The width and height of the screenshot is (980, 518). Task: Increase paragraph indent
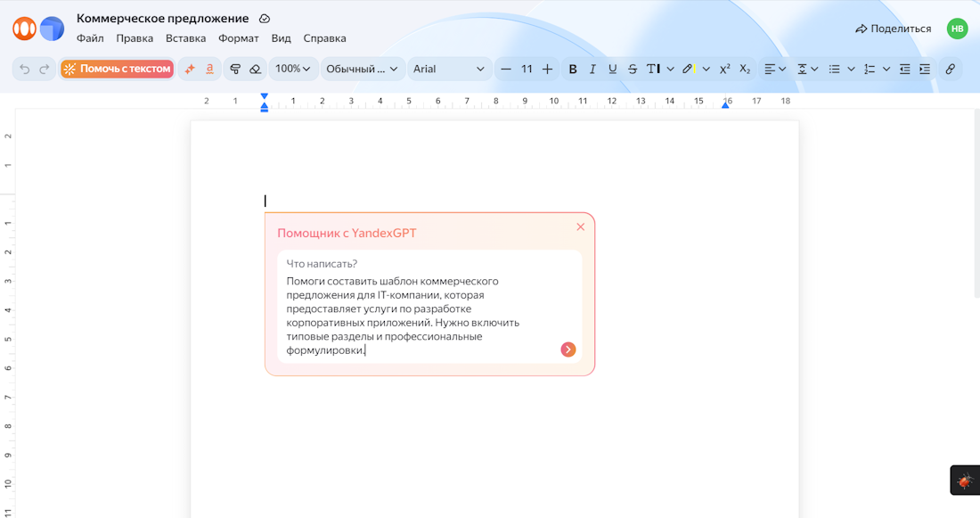click(925, 69)
